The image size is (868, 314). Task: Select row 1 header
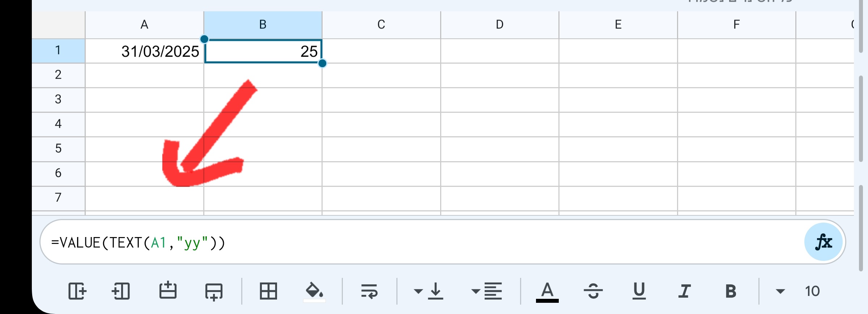(x=58, y=51)
